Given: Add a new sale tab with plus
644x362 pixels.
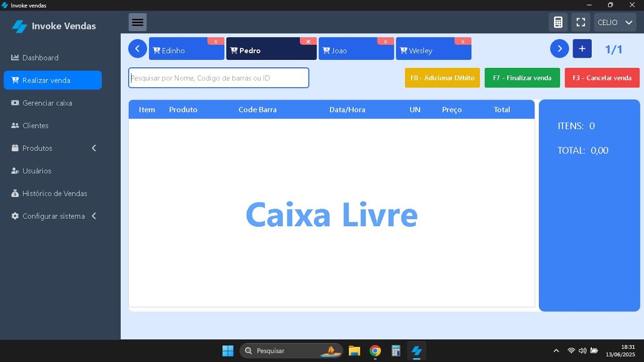Looking at the screenshot, I should (x=582, y=49).
